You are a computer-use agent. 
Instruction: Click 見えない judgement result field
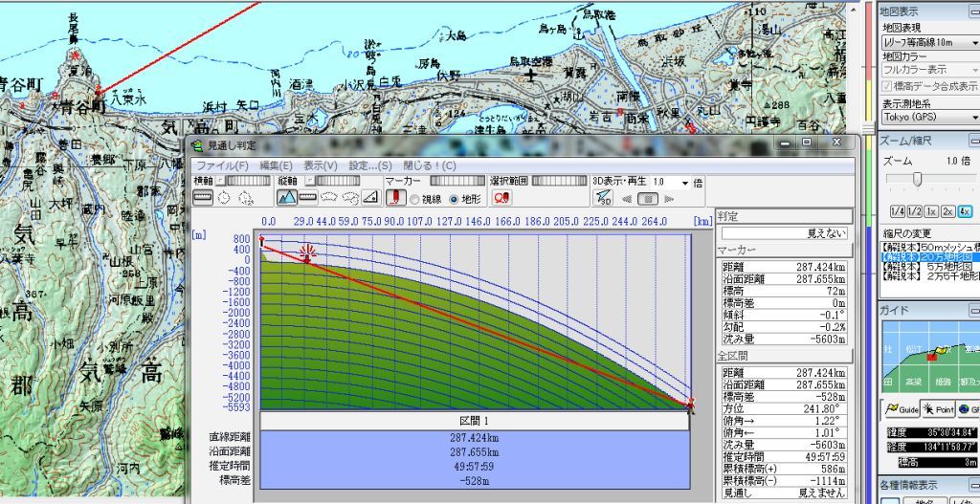[x=785, y=233]
